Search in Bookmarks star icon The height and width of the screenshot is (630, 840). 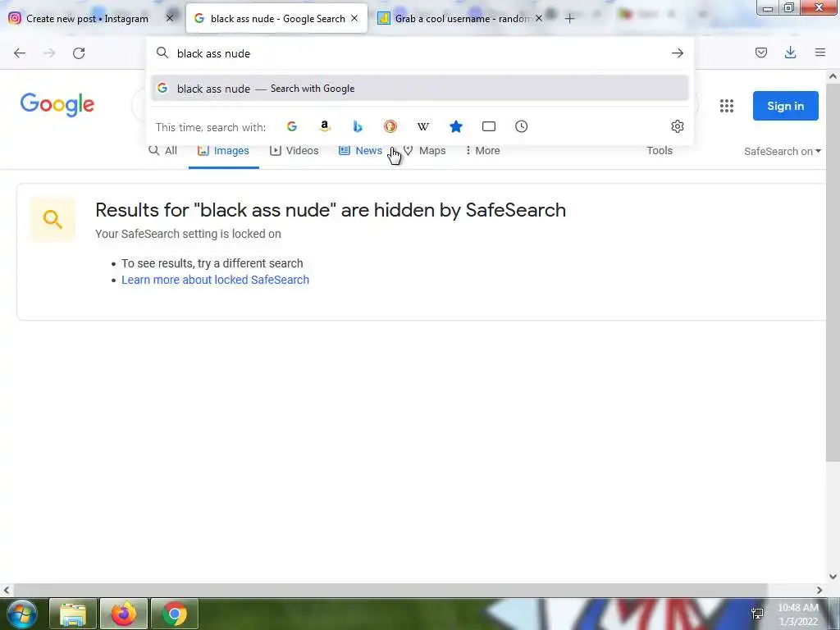456,126
